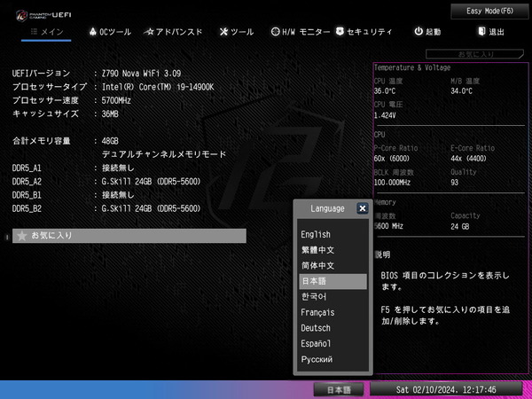Click the 起動 power icon

pyautogui.click(x=419, y=32)
